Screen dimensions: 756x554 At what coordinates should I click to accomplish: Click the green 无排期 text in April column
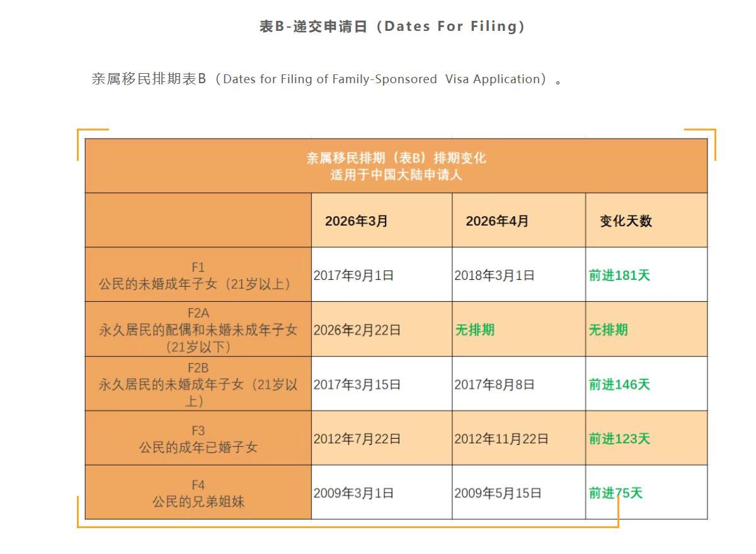[476, 329]
